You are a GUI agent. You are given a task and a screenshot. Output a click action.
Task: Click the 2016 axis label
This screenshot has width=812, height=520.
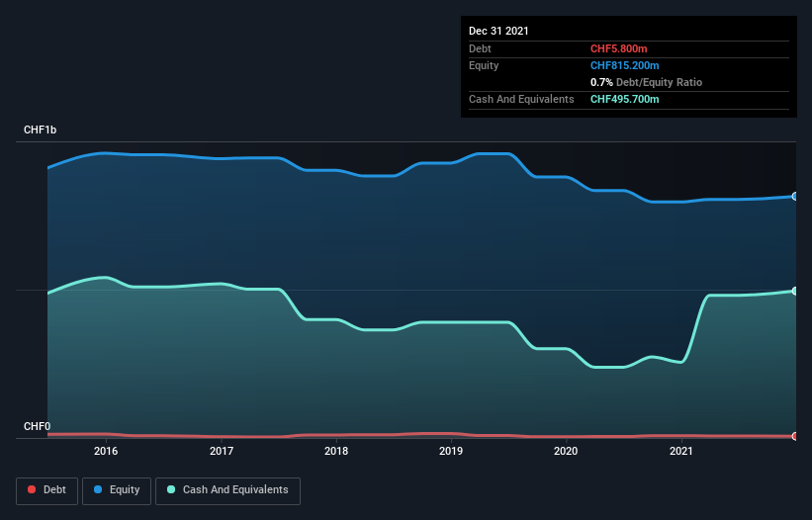[106, 451]
